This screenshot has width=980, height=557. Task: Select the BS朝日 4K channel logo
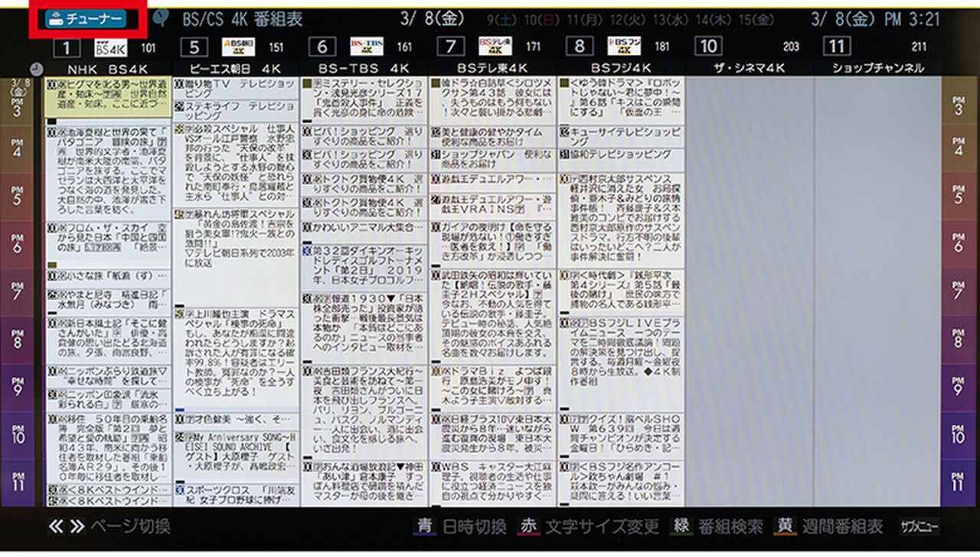pyautogui.click(x=238, y=47)
